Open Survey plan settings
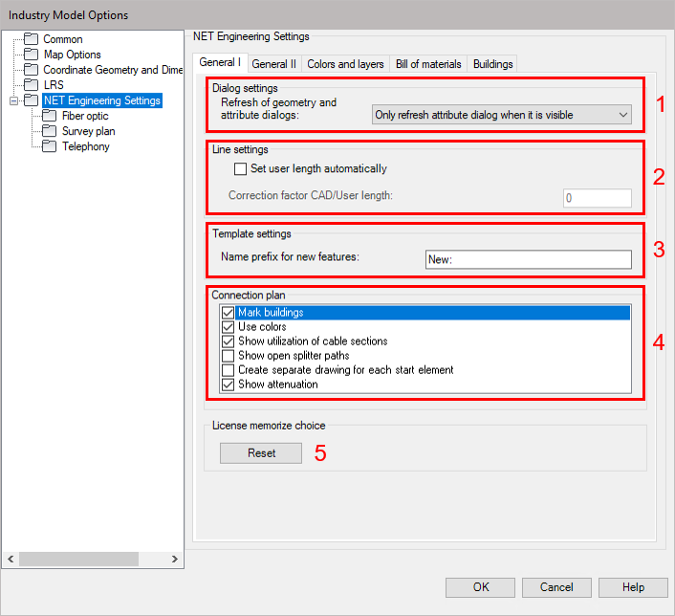The image size is (675, 616). 88,131
